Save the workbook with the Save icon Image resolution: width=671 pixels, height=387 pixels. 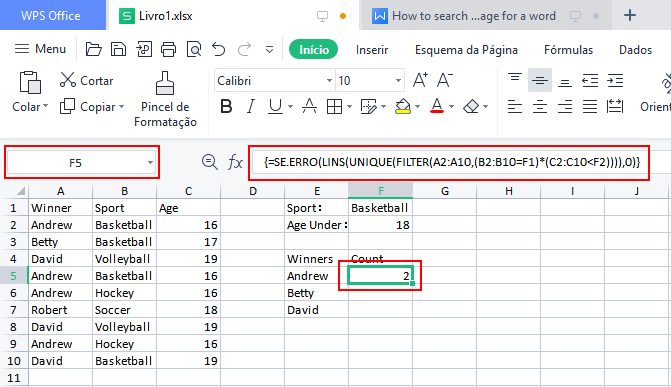click(118, 50)
